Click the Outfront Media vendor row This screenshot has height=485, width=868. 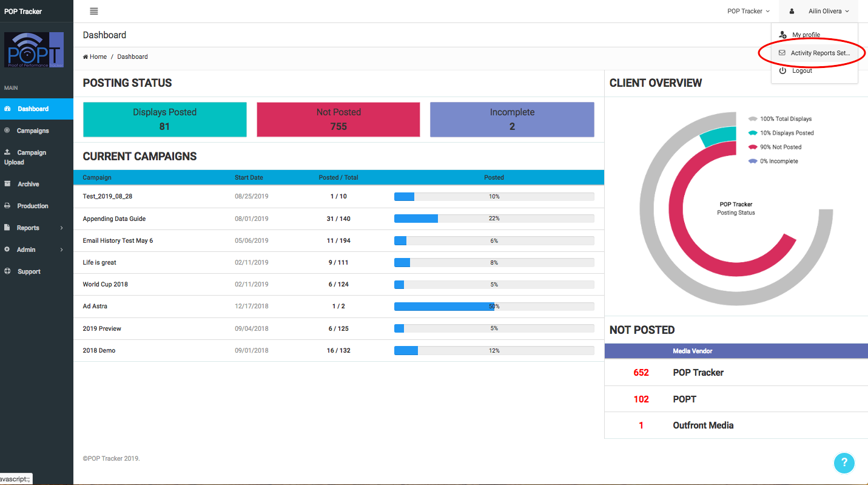736,426
